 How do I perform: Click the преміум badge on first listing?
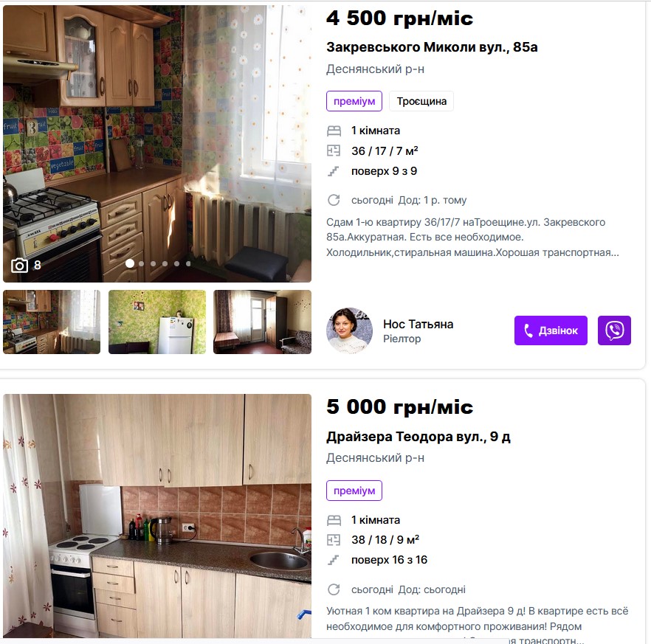click(x=354, y=101)
